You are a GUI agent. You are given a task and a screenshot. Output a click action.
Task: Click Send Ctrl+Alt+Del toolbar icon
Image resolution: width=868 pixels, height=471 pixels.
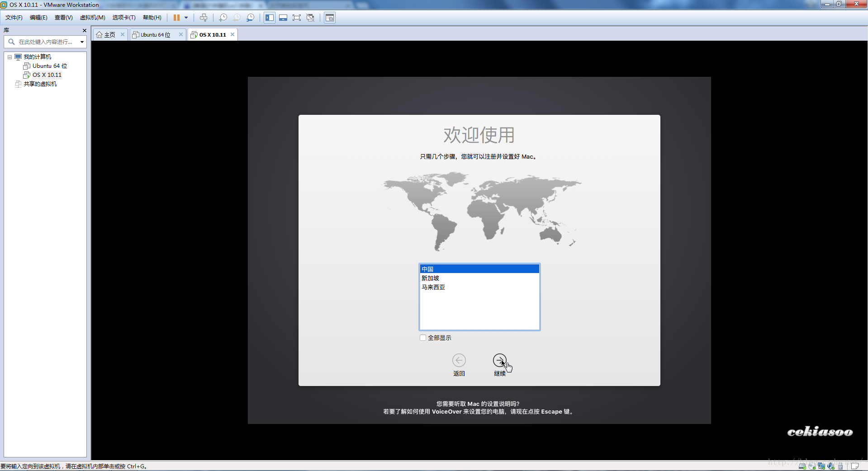point(204,18)
